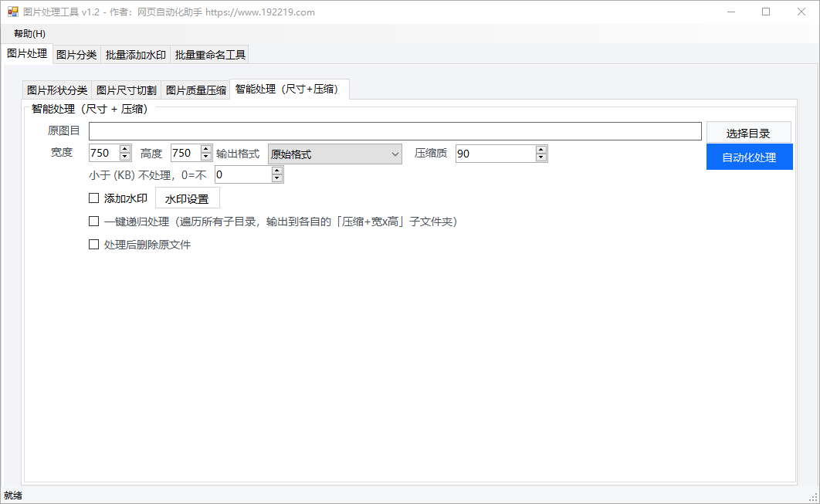Switch to the 图片质量压缩 tab
This screenshot has width=820, height=504.
[x=196, y=90]
